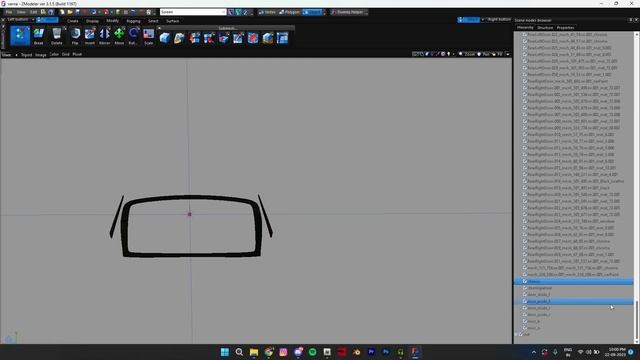Uncheck the highlighted door_pside_f checkbox

pyautogui.click(x=525, y=302)
